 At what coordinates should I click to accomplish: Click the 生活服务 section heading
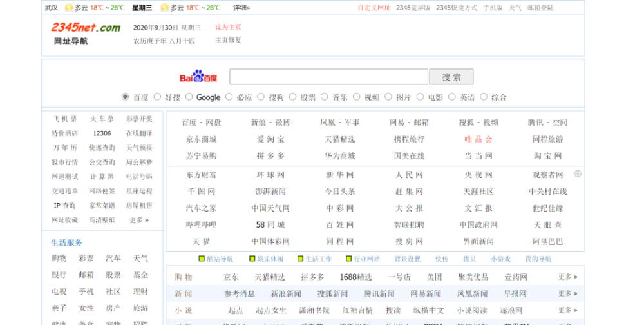[66, 242]
